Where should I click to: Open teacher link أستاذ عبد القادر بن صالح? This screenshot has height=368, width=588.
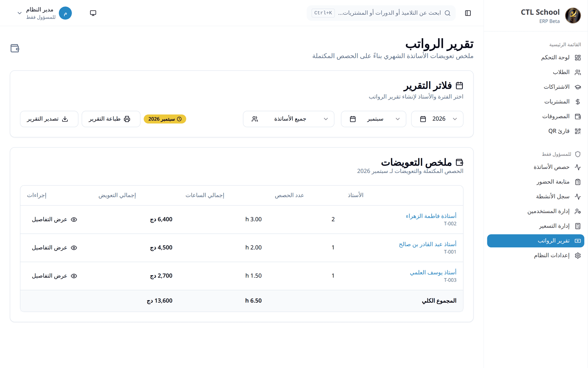coord(428,244)
